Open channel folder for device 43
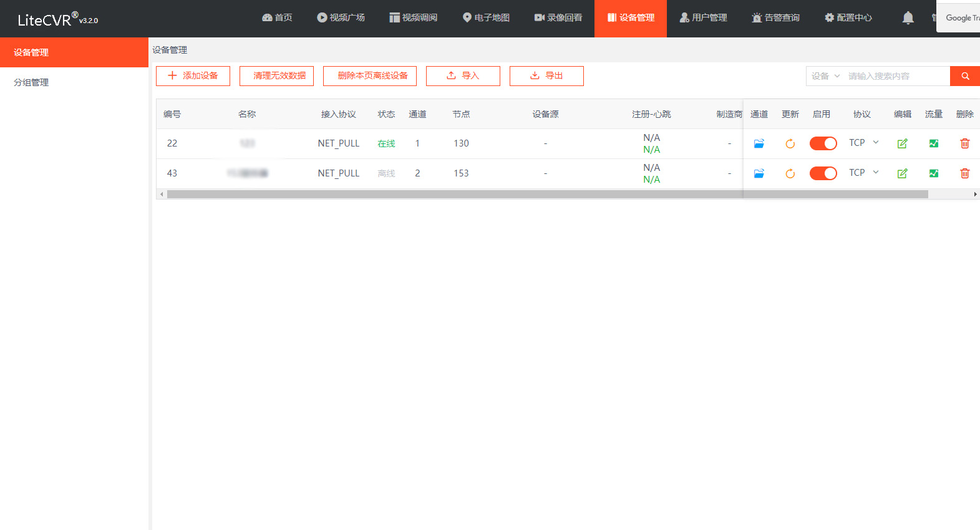This screenshot has height=530, width=980. coord(759,173)
